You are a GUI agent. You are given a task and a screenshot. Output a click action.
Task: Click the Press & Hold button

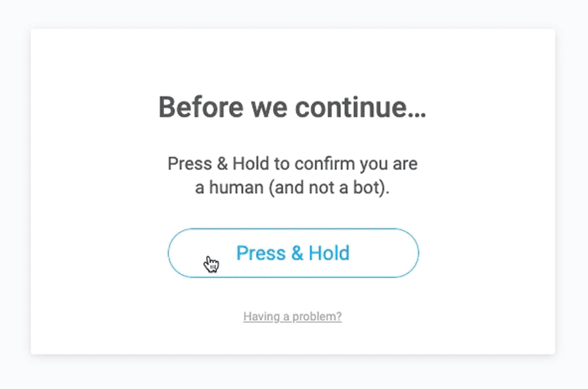[x=293, y=253]
